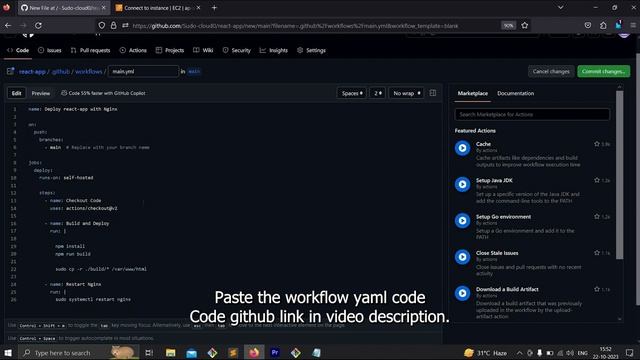Open the Firefox extensions puzzle icon

(603, 25)
